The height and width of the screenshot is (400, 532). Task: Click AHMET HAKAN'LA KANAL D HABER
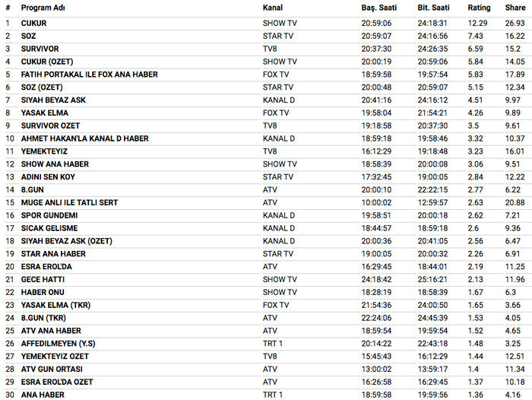(x=85, y=138)
